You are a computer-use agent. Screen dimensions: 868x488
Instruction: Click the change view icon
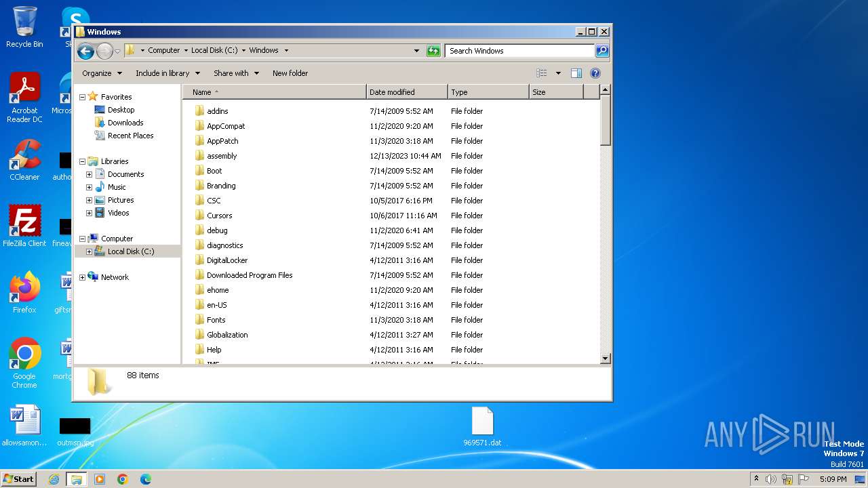542,73
